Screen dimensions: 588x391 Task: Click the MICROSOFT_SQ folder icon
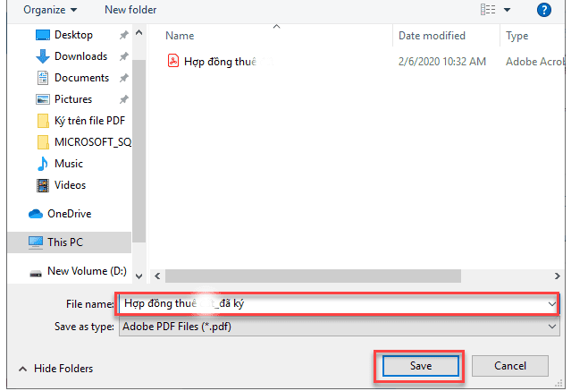[x=43, y=142]
